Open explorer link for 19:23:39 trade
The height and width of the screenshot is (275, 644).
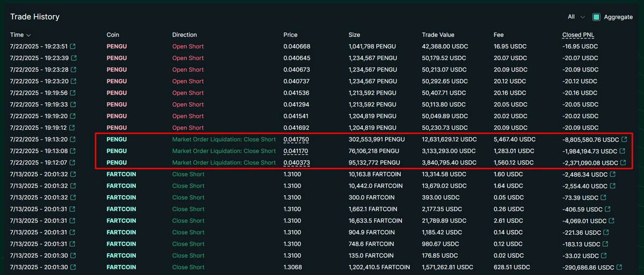74,58
